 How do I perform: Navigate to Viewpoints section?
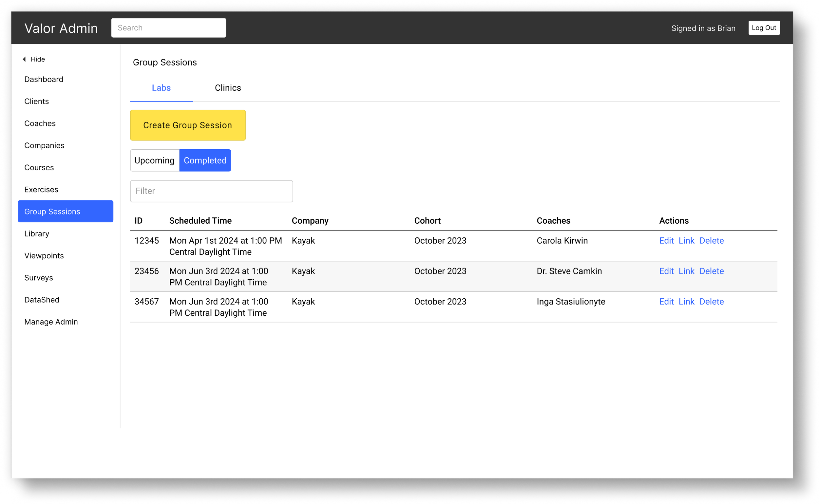pos(44,256)
